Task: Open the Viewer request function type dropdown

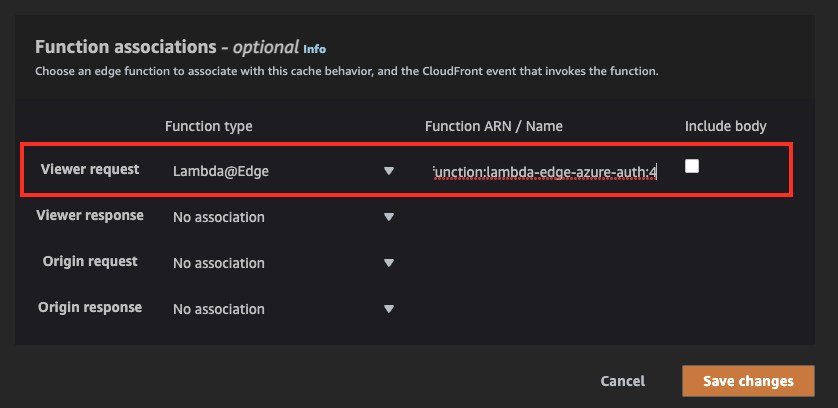Action: click(x=283, y=172)
